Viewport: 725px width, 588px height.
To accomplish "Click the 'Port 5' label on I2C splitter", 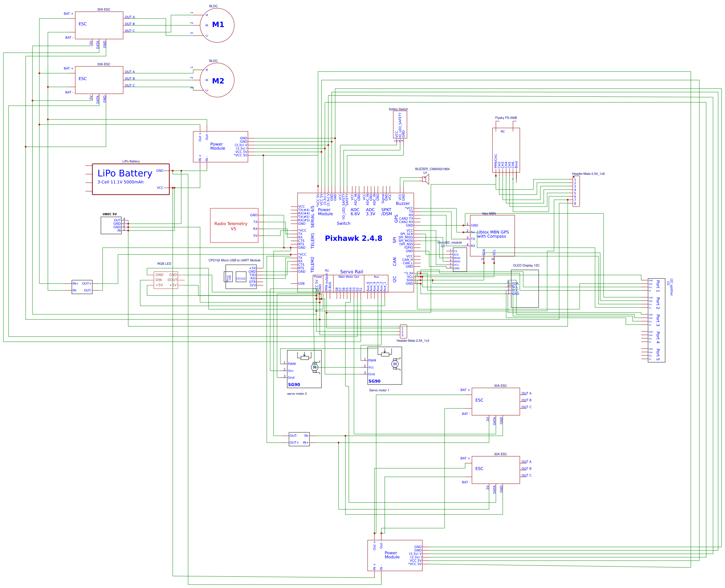I will tap(658, 355).
